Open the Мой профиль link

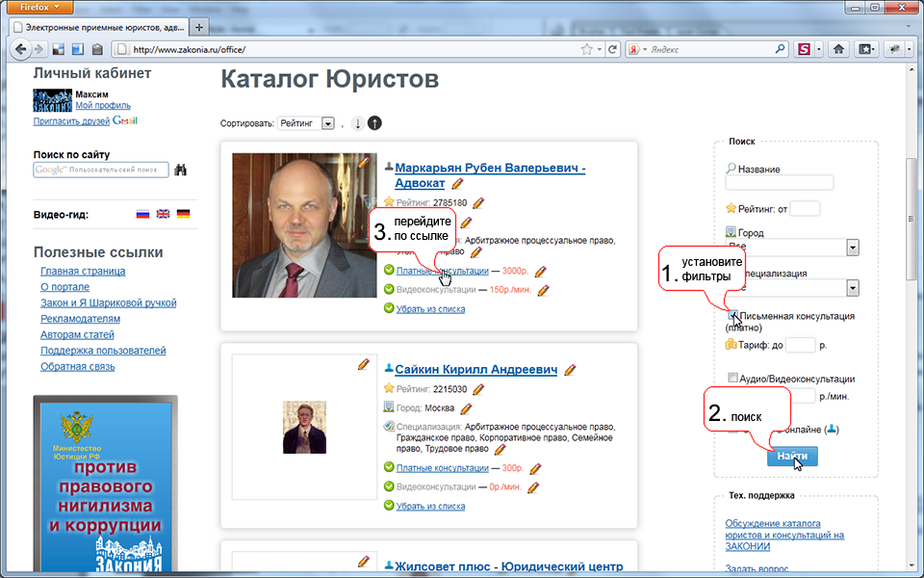[102, 105]
